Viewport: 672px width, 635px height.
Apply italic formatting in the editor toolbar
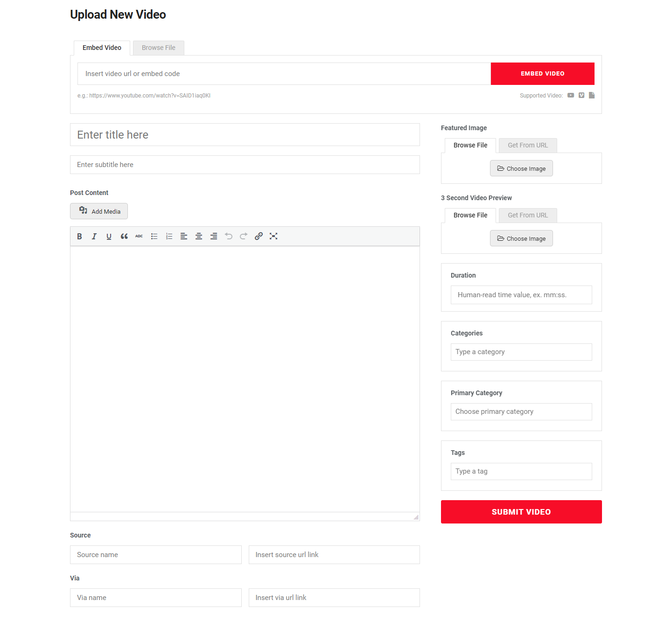94,237
